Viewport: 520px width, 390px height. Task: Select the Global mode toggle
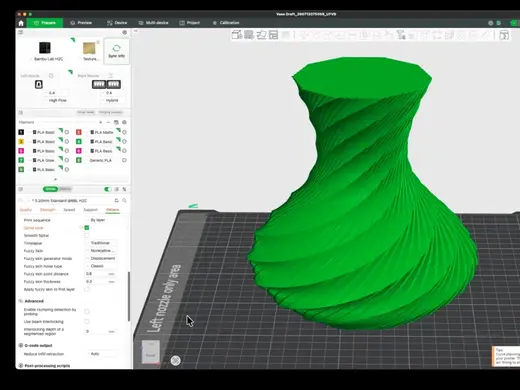point(50,189)
